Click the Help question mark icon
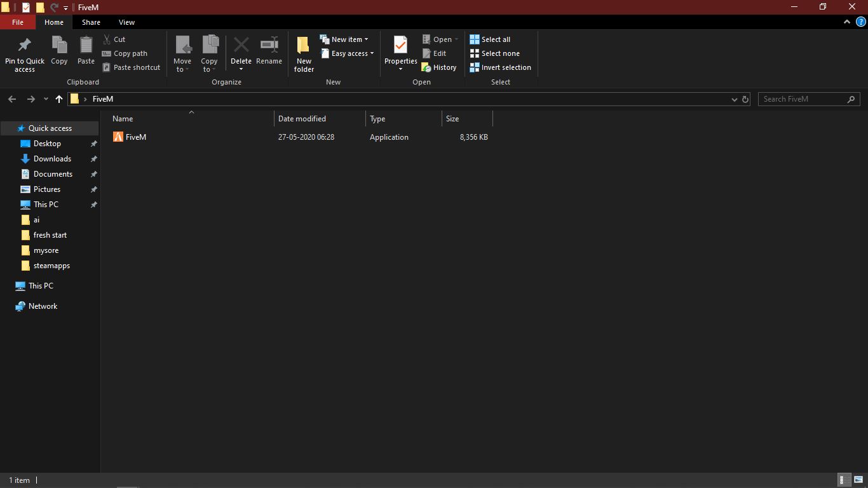This screenshot has height=488, width=868. point(861,22)
